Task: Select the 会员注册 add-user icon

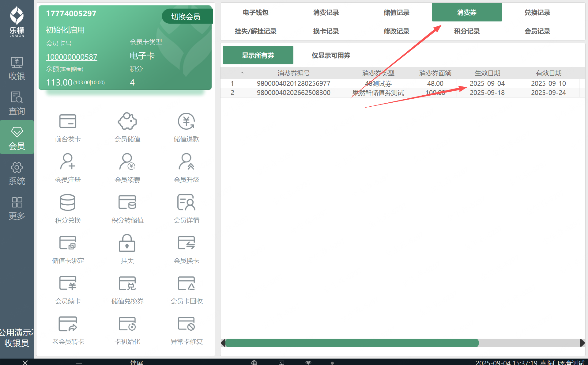Action: (68, 162)
